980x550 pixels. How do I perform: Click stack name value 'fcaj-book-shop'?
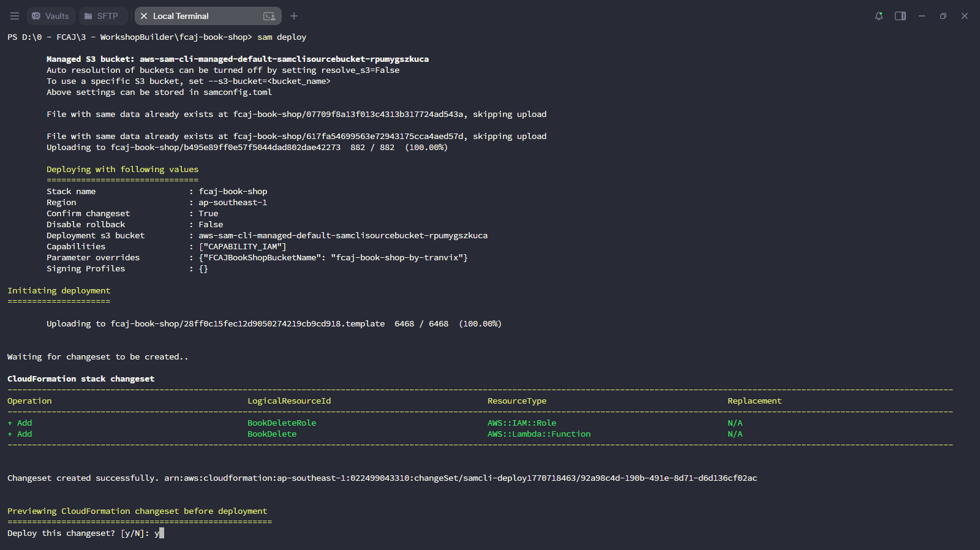coord(233,192)
